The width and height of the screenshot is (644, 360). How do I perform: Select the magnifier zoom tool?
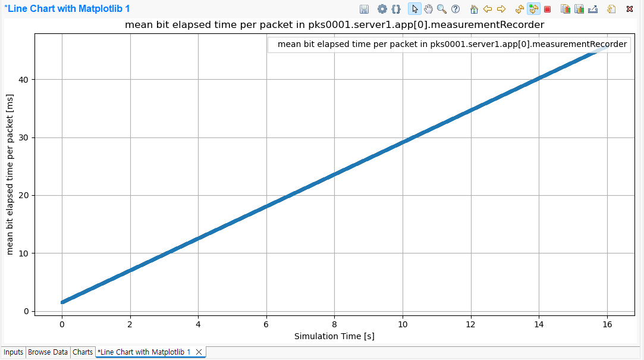(x=442, y=9)
